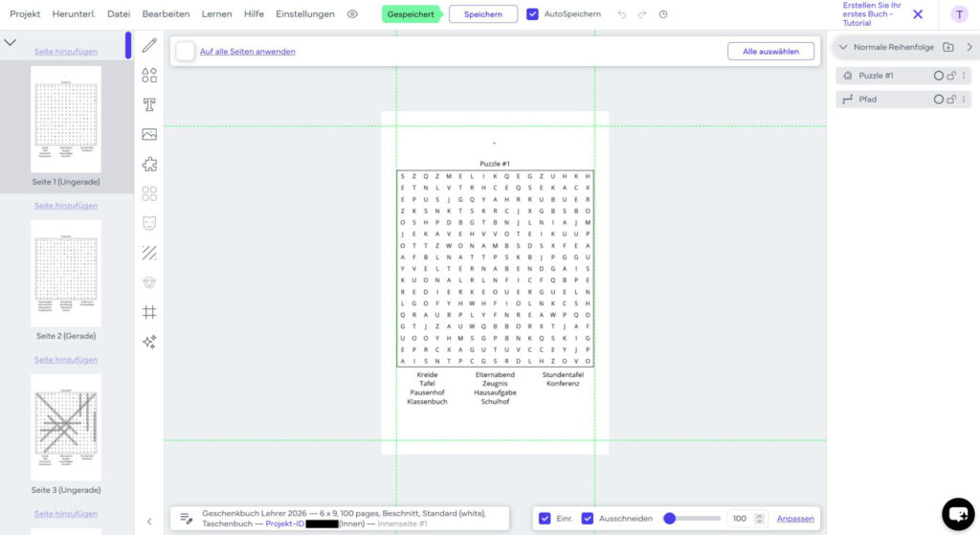
Task: Open the Erstellen Sie Ihr erstes Buch tutorial
Action: coord(872,13)
